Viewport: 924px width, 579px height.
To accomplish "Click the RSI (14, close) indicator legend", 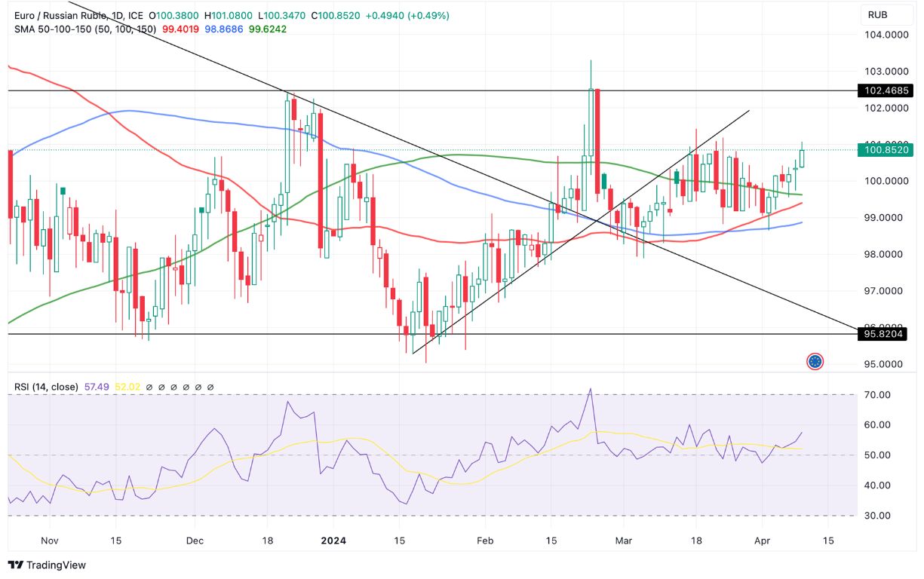I will 45,386.
